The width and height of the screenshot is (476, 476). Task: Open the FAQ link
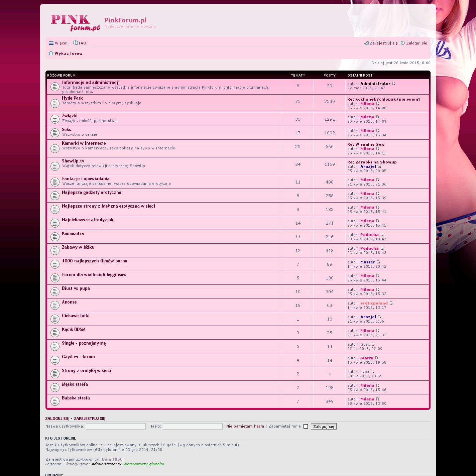pos(80,43)
